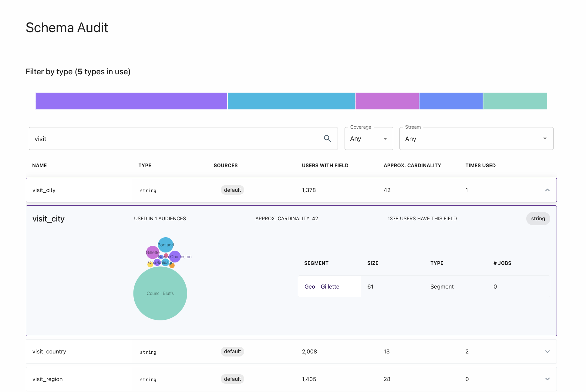
Task: Select the Council Bluffs bubble
Action: tap(160, 293)
